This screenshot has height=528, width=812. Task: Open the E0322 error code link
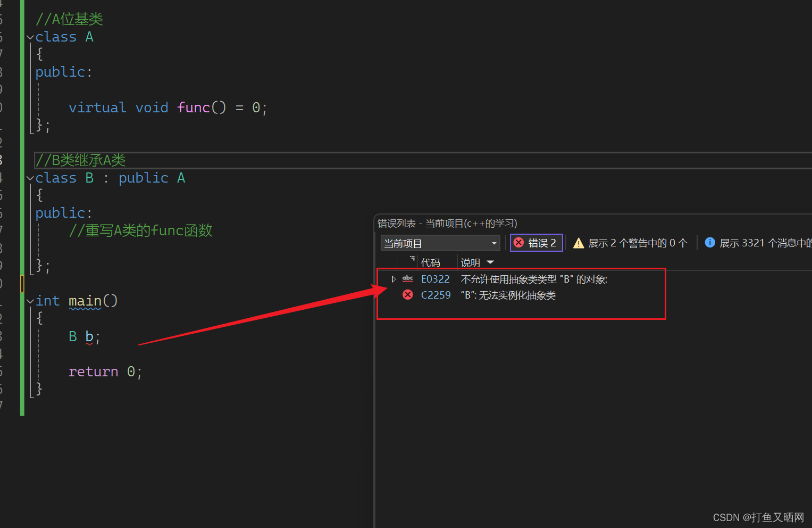pyautogui.click(x=435, y=279)
